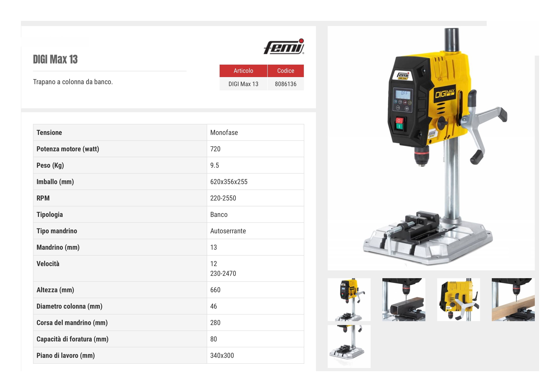
Task: Open thumbnail showing drilling into metal tube
Action: (x=403, y=299)
